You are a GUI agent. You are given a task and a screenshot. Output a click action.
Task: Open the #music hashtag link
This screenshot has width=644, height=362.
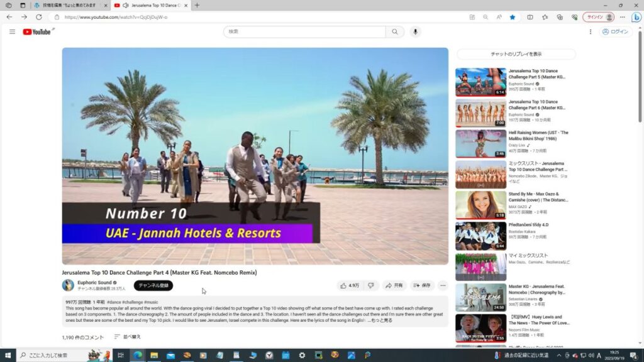pos(151,302)
